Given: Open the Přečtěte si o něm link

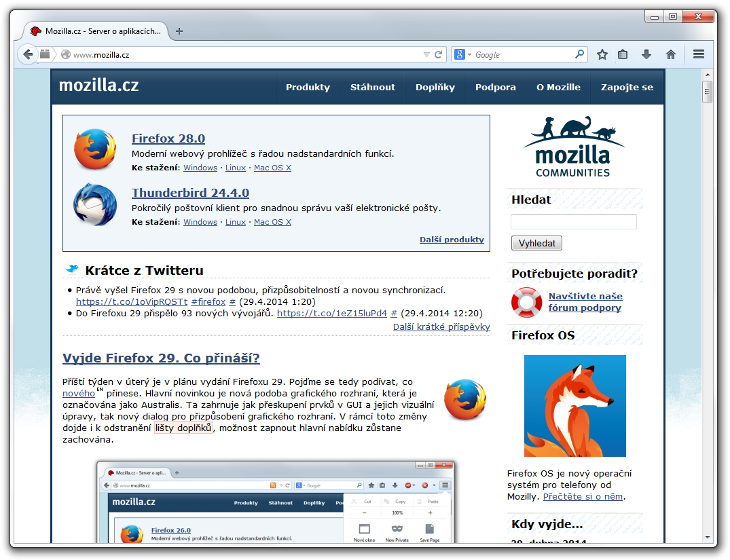Looking at the screenshot, I should (x=583, y=496).
